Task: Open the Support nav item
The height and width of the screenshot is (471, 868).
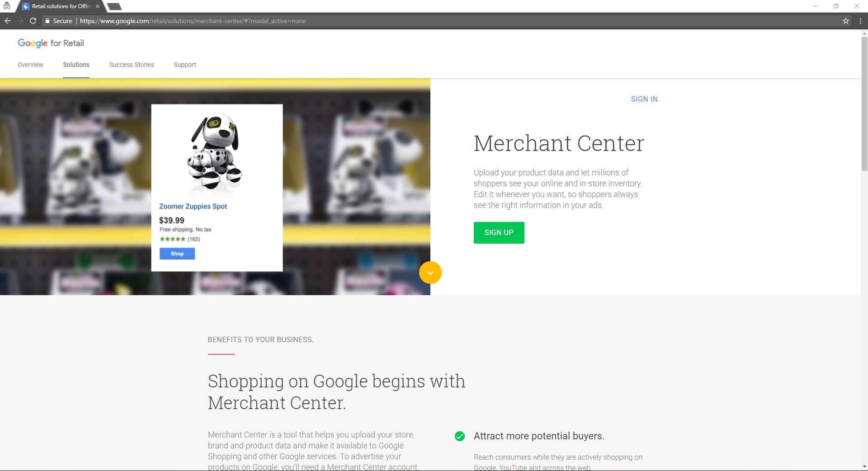Action: pyautogui.click(x=185, y=65)
